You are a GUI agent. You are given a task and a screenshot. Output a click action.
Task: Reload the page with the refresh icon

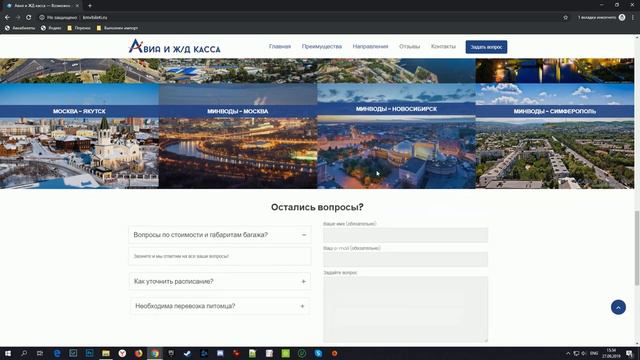(x=29, y=18)
